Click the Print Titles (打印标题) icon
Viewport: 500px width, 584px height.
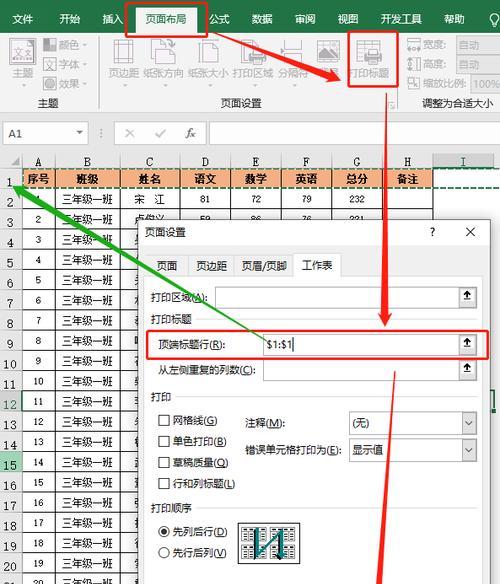point(369,51)
